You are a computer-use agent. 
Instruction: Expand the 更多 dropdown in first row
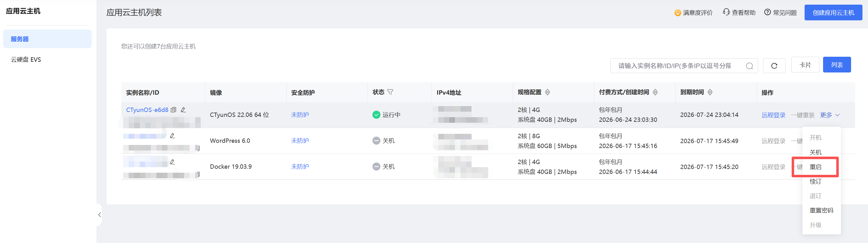pos(830,115)
